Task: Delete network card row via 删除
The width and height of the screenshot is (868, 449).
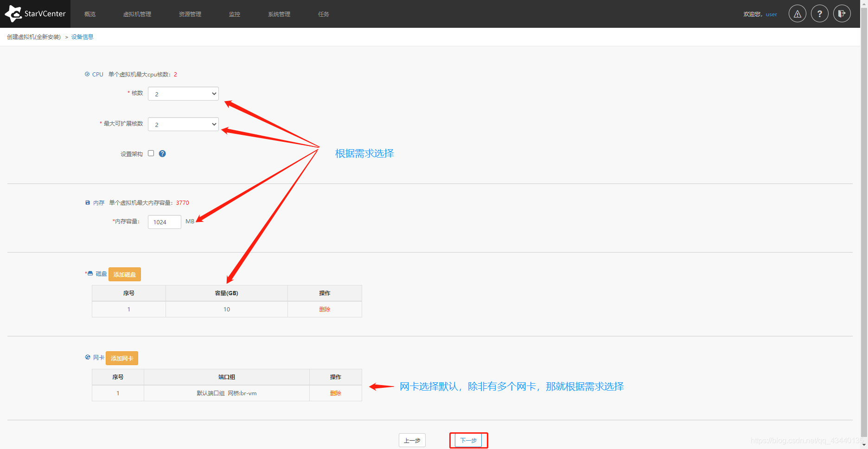Action: (x=336, y=393)
